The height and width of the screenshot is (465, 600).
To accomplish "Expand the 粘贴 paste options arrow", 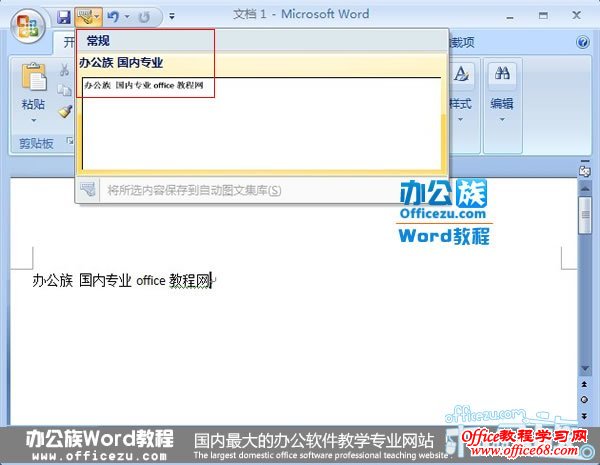I will (34, 121).
